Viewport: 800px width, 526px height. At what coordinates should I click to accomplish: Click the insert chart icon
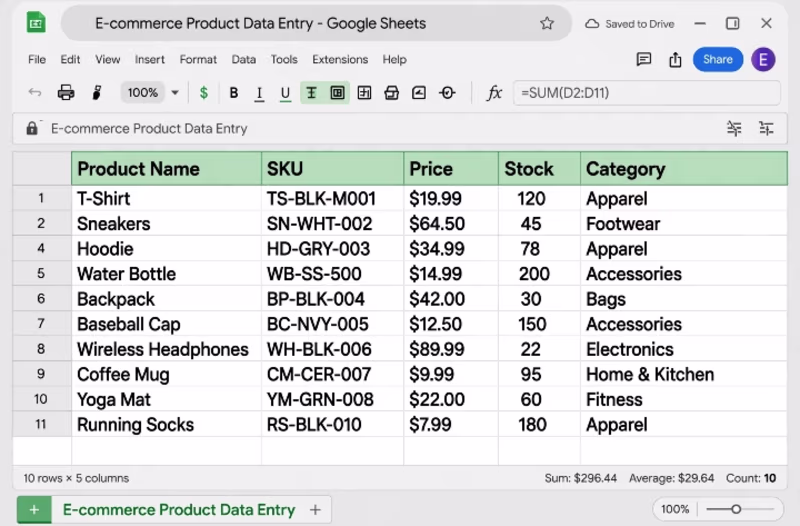[419, 93]
